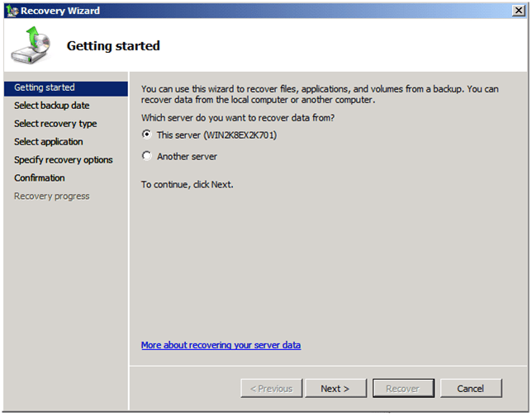Click the greyed-out Previous button
This screenshot has width=532, height=416.
[270, 389]
